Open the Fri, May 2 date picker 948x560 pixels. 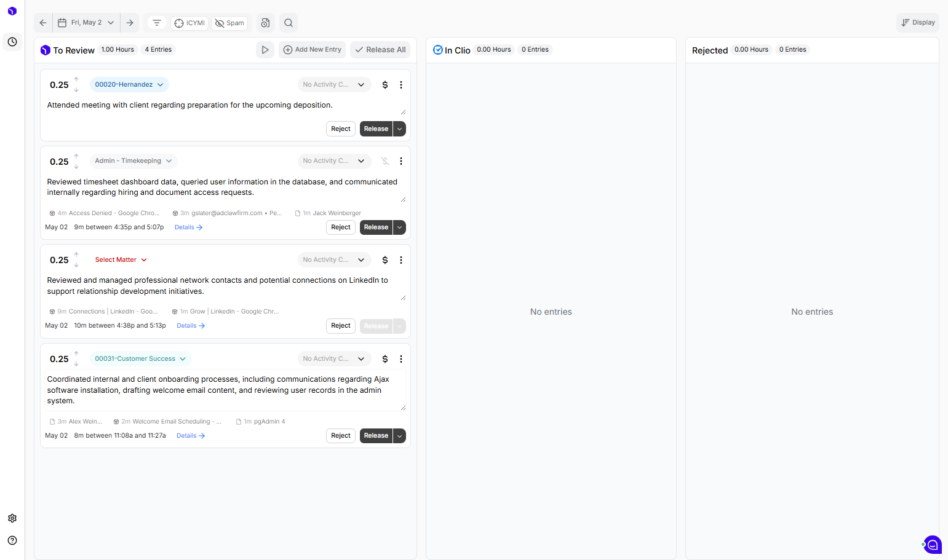[86, 23]
